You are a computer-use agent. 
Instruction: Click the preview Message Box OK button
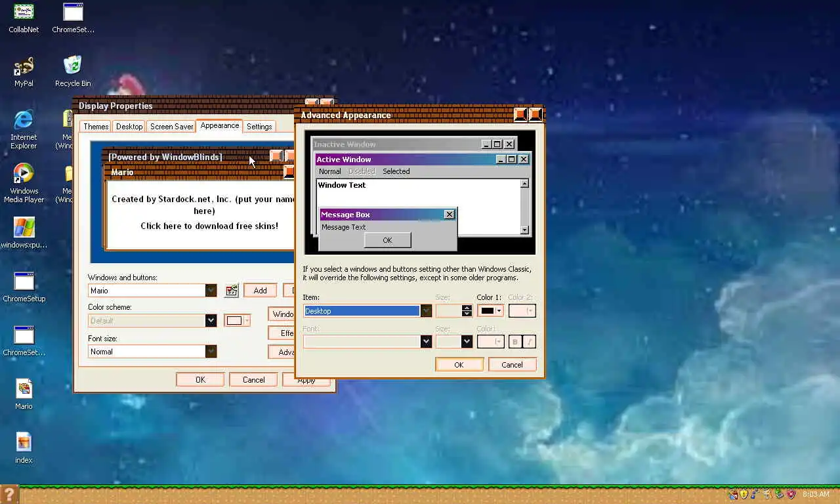tap(387, 240)
